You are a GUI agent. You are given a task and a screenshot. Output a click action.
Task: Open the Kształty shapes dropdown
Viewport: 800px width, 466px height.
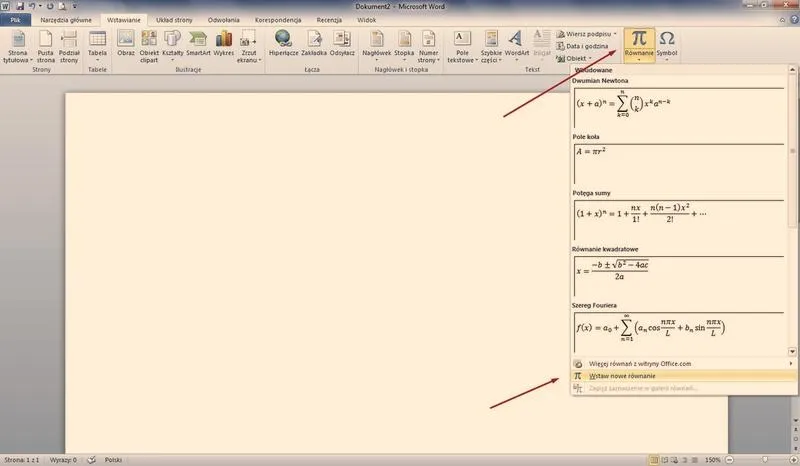(172, 46)
